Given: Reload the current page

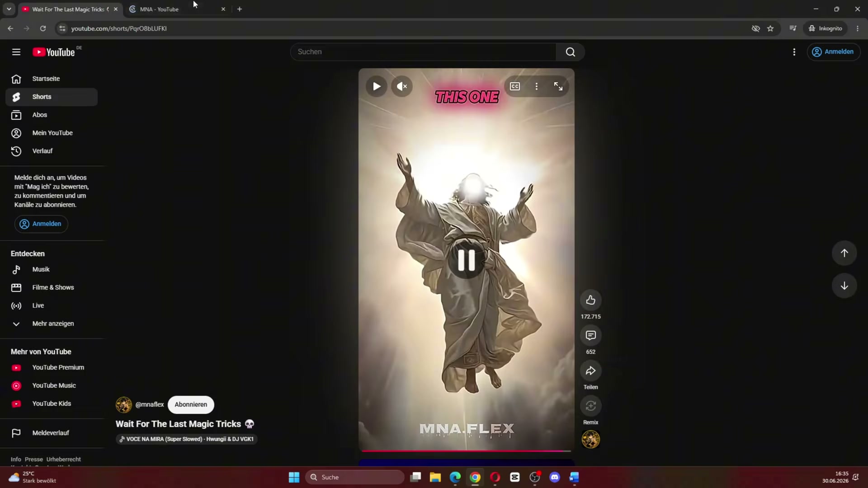Looking at the screenshot, I should (x=43, y=28).
